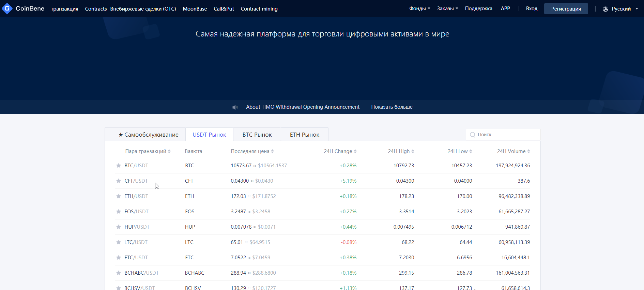Click BCHABC 24H high 299.15

[x=407, y=273]
